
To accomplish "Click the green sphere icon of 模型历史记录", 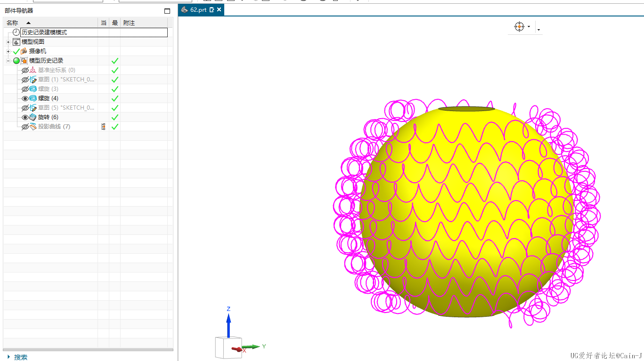I will (x=16, y=61).
